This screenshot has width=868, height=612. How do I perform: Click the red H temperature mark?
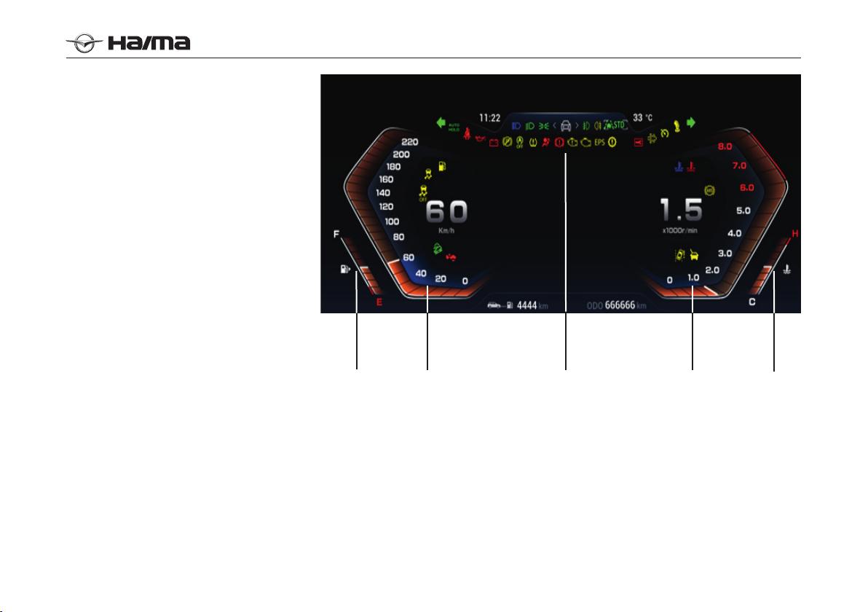click(795, 234)
